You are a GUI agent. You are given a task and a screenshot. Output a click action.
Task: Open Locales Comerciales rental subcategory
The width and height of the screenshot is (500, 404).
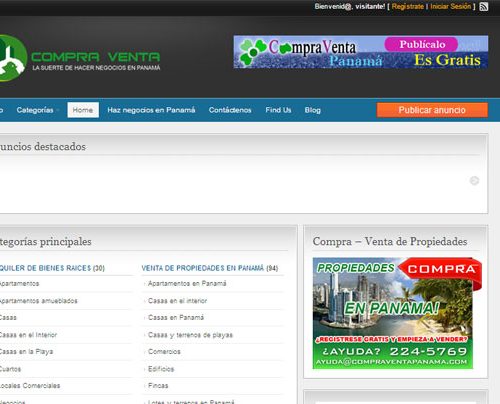pos(30,385)
